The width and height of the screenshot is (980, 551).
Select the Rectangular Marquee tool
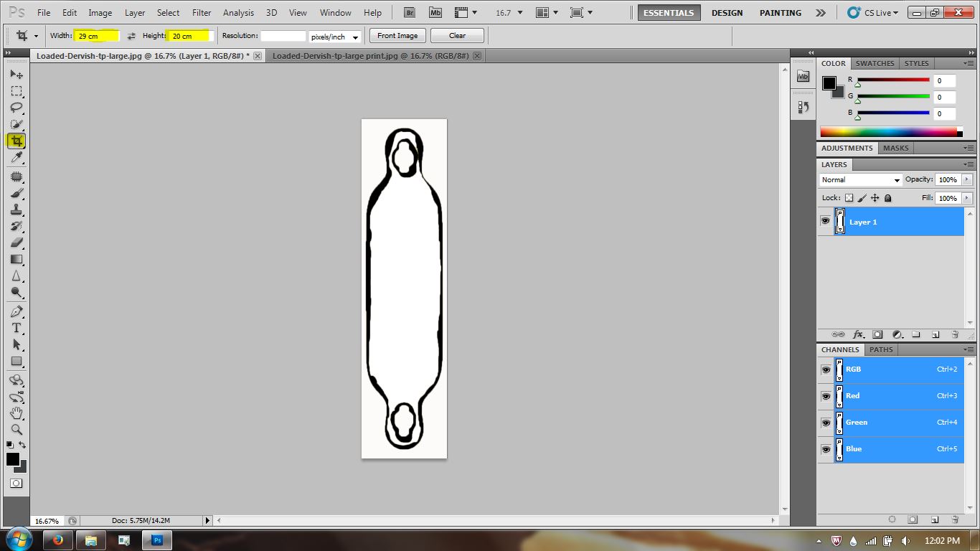pos(16,91)
